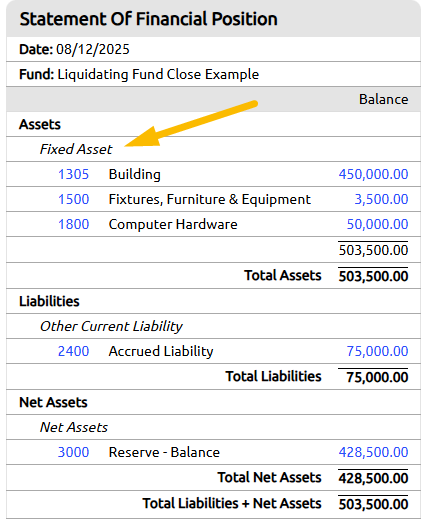Click the 75,000.00 Accrued Liability balance
The width and height of the screenshot is (430, 525).
pos(377,351)
